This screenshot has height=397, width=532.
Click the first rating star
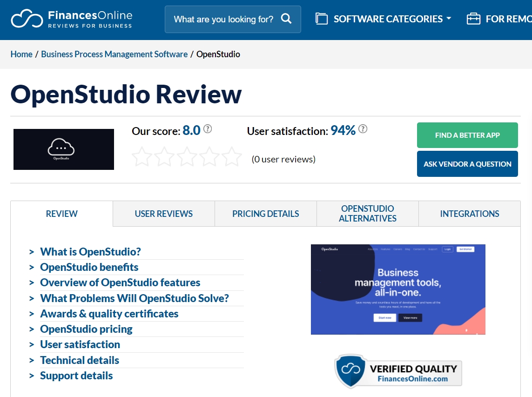pos(142,157)
